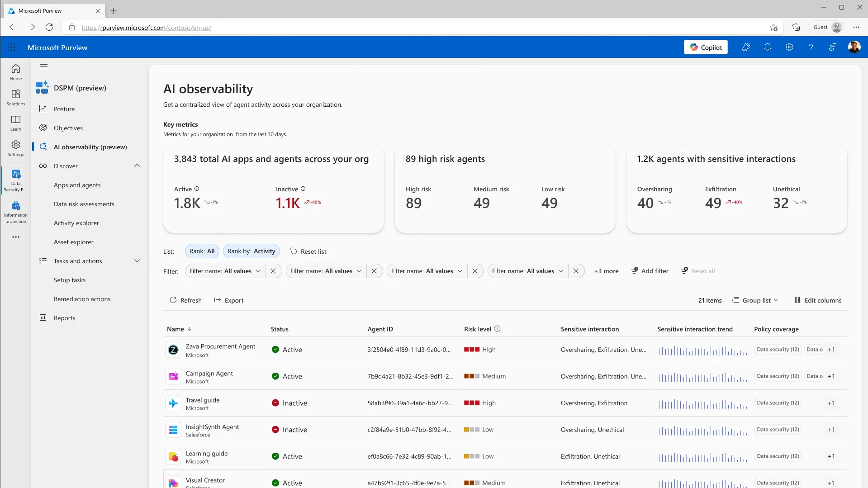Screen dimensions: 868x488
Task: Click the browser address bar URL
Action: tap(147, 28)
